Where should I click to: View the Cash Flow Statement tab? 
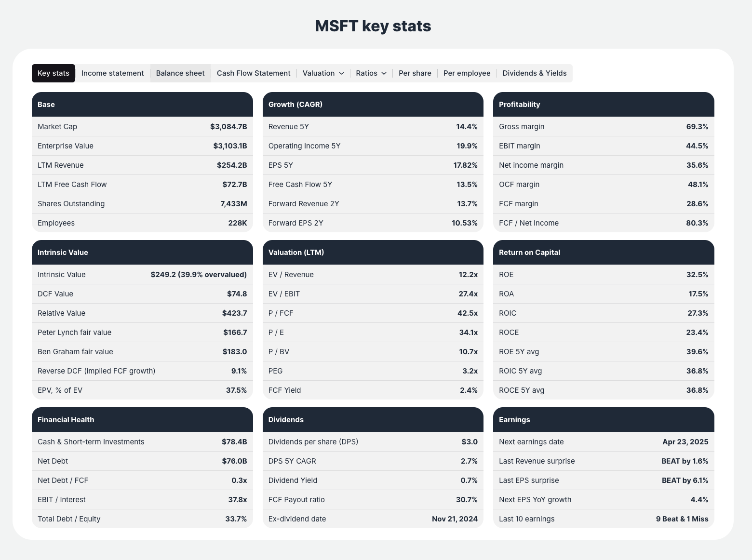(254, 73)
